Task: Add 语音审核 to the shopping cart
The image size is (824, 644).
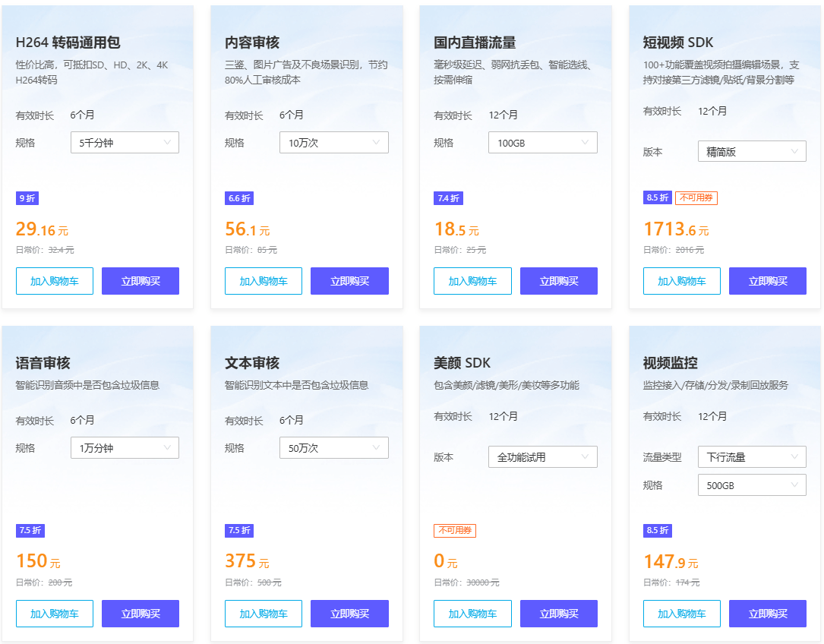Action: point(54,613)
